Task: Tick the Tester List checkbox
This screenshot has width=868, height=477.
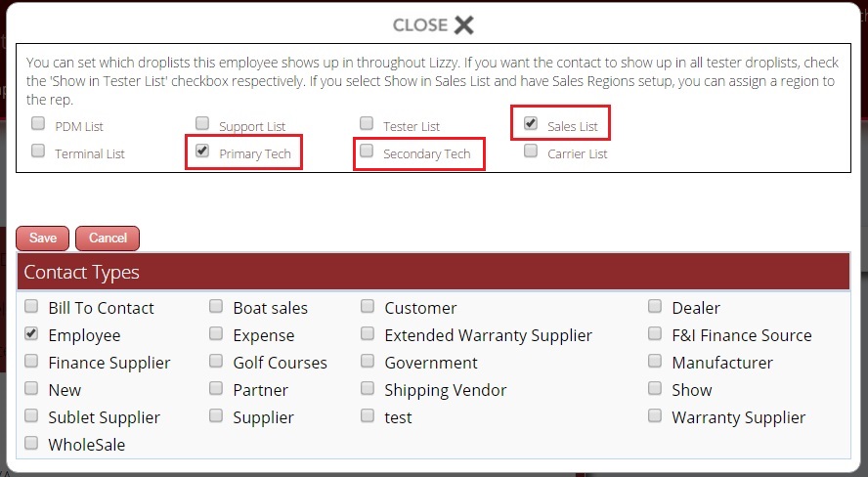Action: click(367, 124)
